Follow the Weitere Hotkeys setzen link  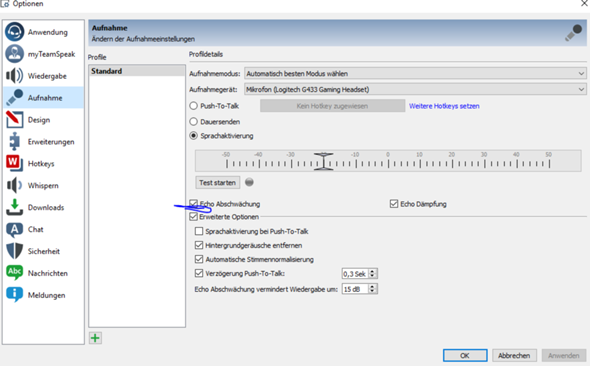click(444, 106)
